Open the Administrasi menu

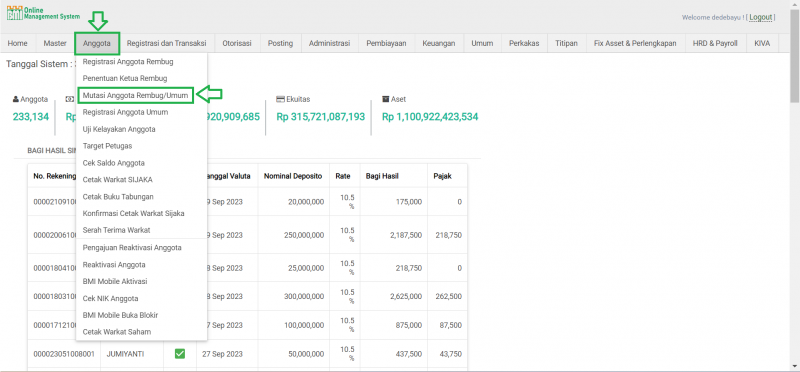330,43
